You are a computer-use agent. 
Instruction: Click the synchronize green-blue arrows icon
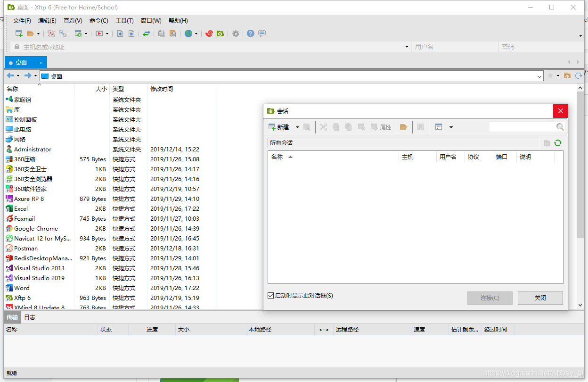(147, 33)
